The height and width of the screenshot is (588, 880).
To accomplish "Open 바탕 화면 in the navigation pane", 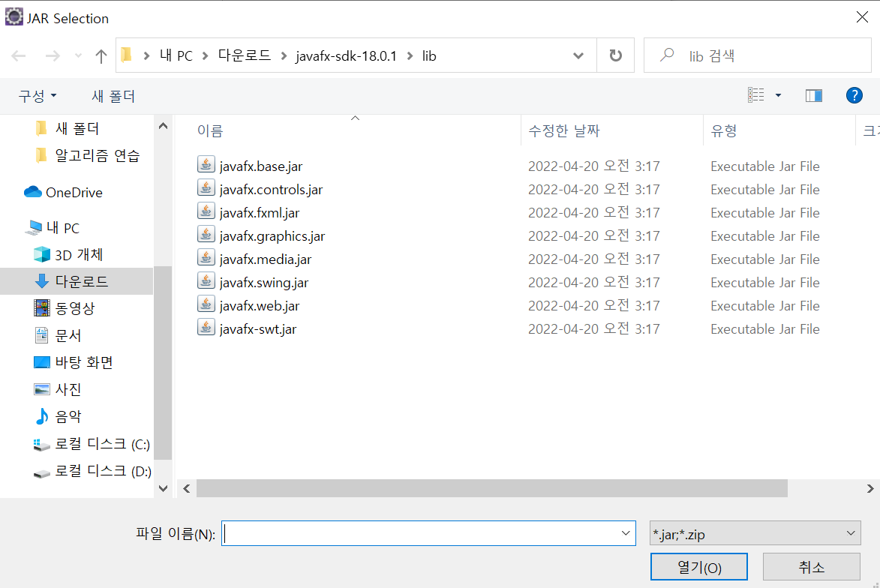I will point(83,362).
